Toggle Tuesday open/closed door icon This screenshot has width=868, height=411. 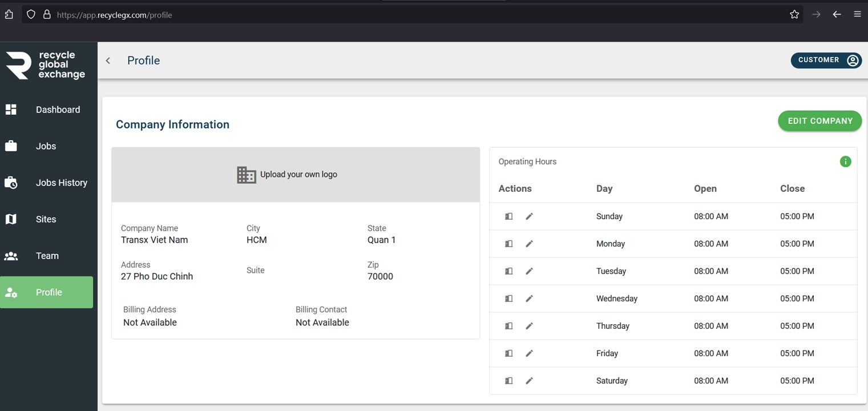[508, 271]
